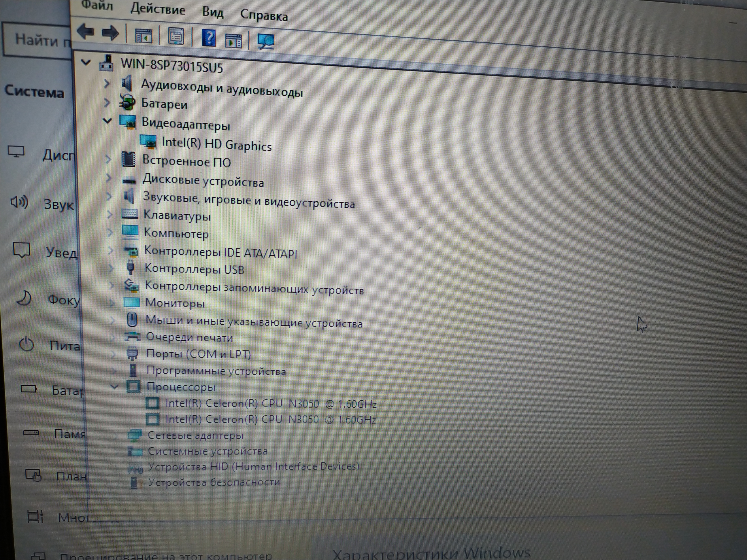Click the display adapter icon of Видеоадаптеры
Screen dimensions: 747x560
128,122
